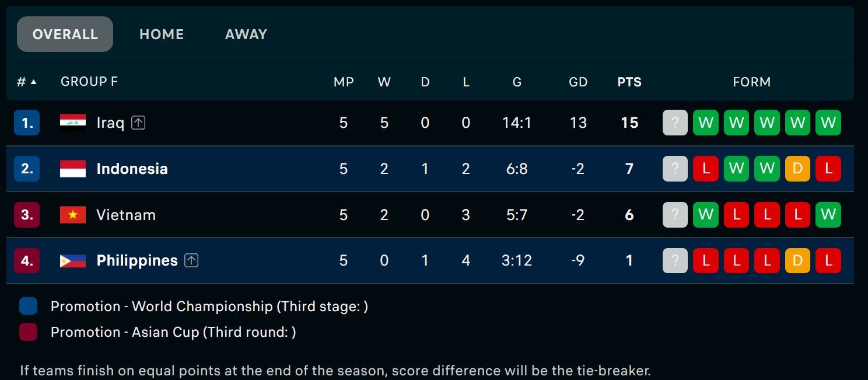The height and width of the screenshot is (380, 868).
Task: Sort standings by PTS column header
Action: [x=629, y=82]
